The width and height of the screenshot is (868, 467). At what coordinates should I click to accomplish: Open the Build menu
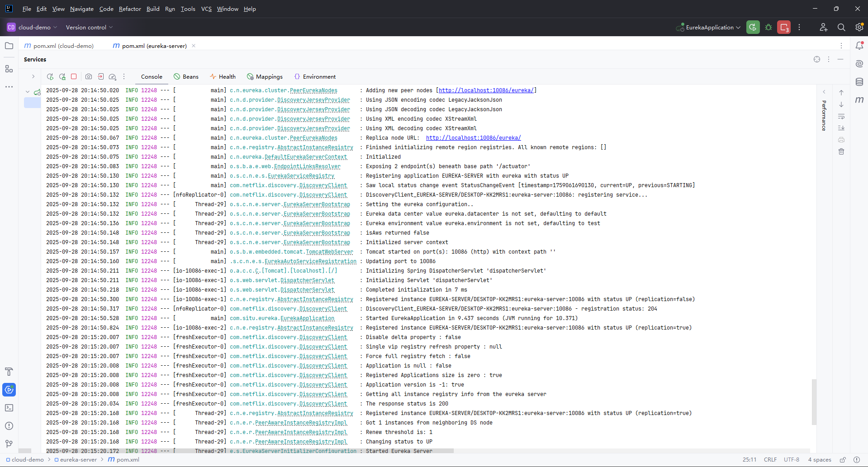(153, 9)
